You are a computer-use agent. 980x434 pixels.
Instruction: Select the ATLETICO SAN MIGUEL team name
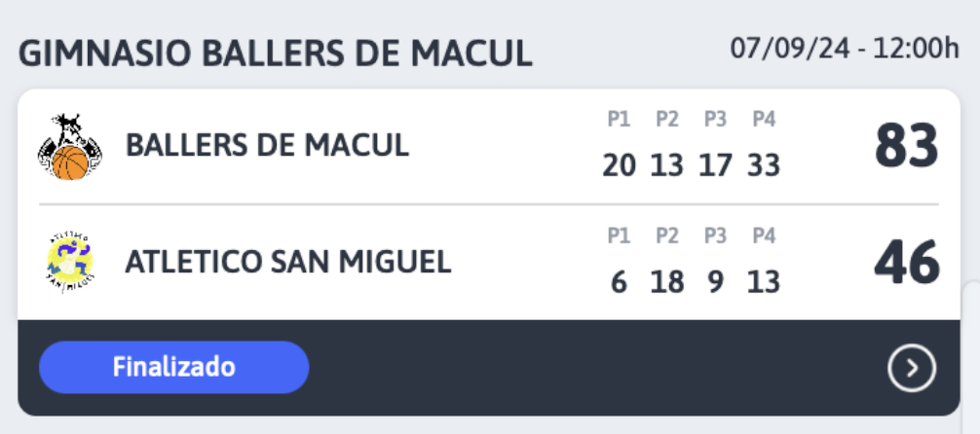tap(288, 263)
